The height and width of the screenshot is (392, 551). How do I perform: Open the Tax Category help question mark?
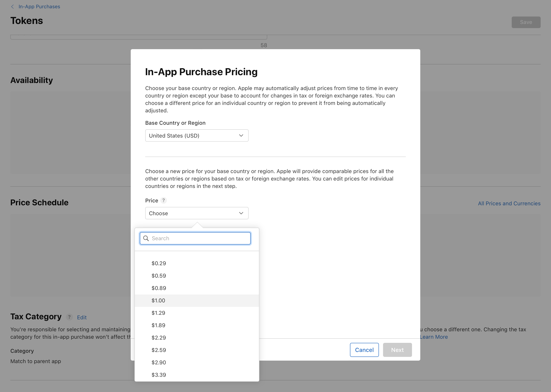pyautogui.click(x=69, y=317)
